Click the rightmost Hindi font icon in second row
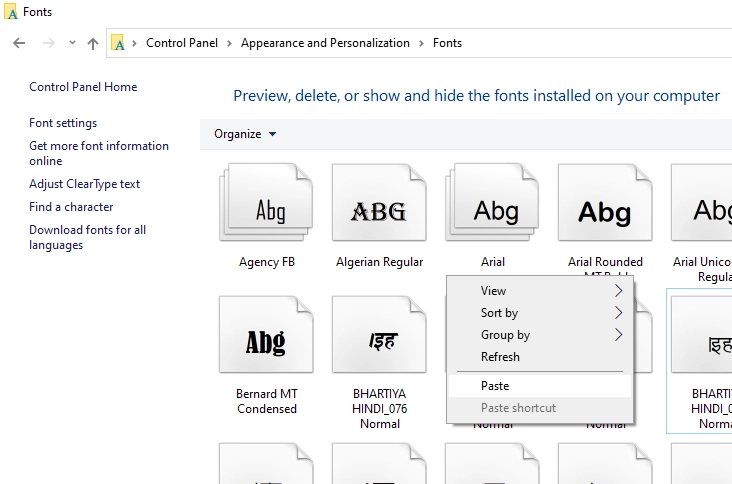 pos(701,334)
